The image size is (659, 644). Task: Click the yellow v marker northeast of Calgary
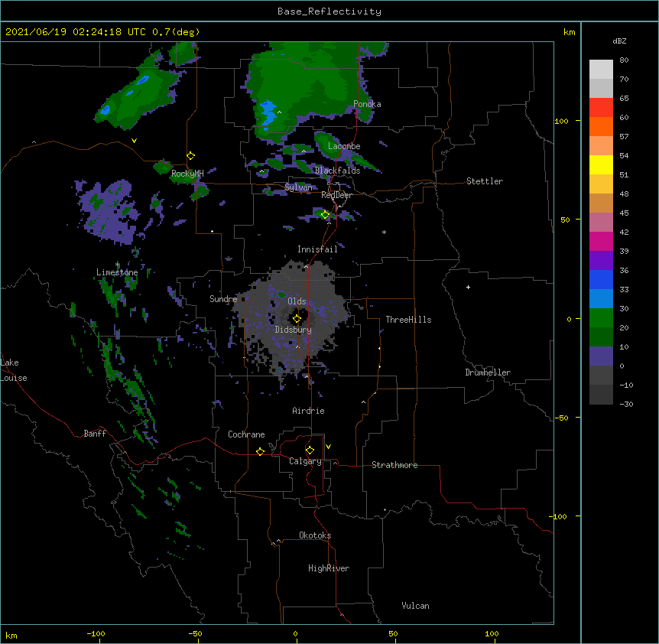coord(328,447)
